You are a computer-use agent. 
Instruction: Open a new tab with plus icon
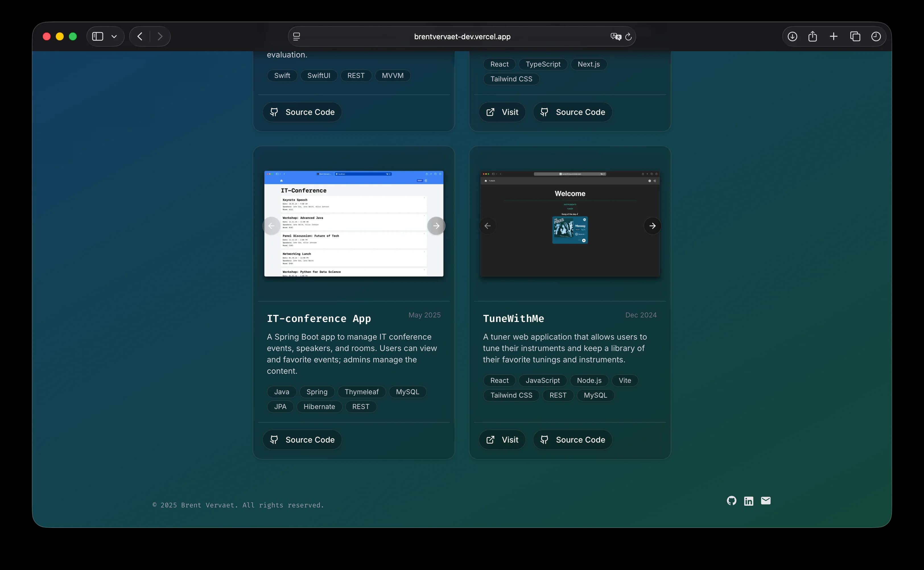pos(834,37)
